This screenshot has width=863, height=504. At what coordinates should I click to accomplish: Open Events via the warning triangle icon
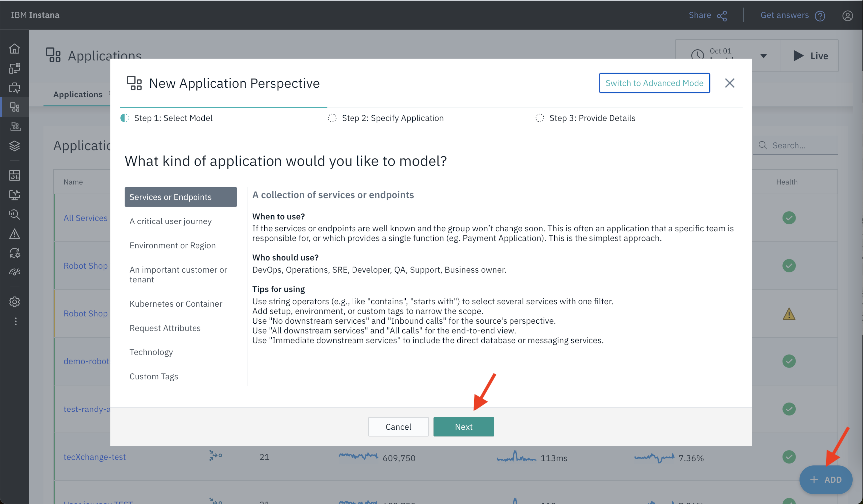(14, 234)
